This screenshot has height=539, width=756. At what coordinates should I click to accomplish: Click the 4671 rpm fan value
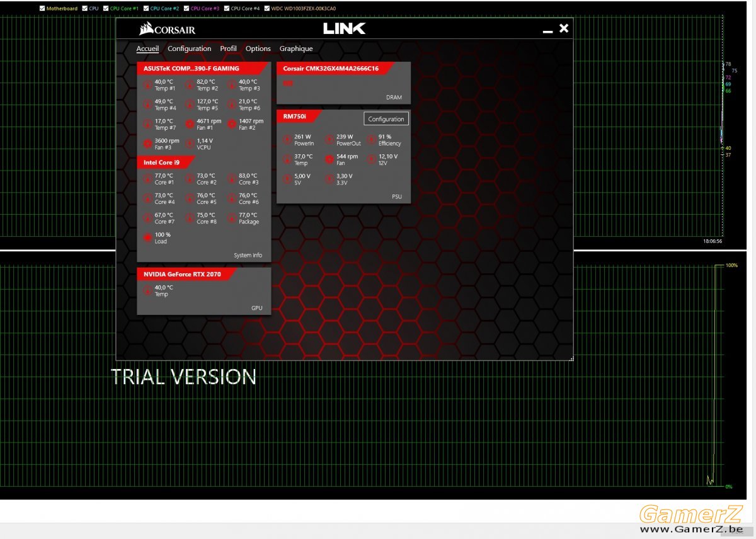pyautogui.click(x=209, y=121)
